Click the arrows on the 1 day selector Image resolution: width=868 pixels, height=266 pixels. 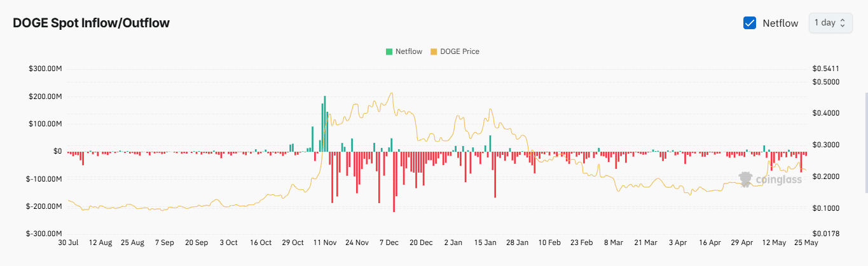pyautogui.click(x=843, y=23)
